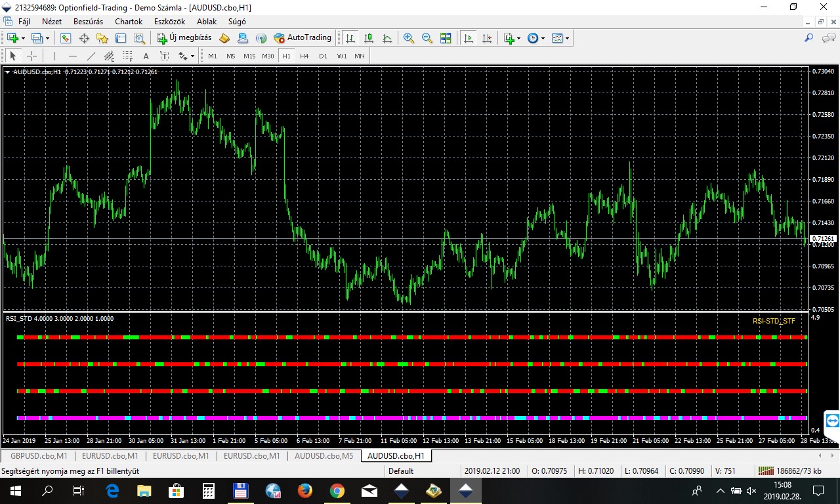Viewport: 840px width, 504px height.
Task: Select the H4 timeframe button
Action: coord(304,56)
